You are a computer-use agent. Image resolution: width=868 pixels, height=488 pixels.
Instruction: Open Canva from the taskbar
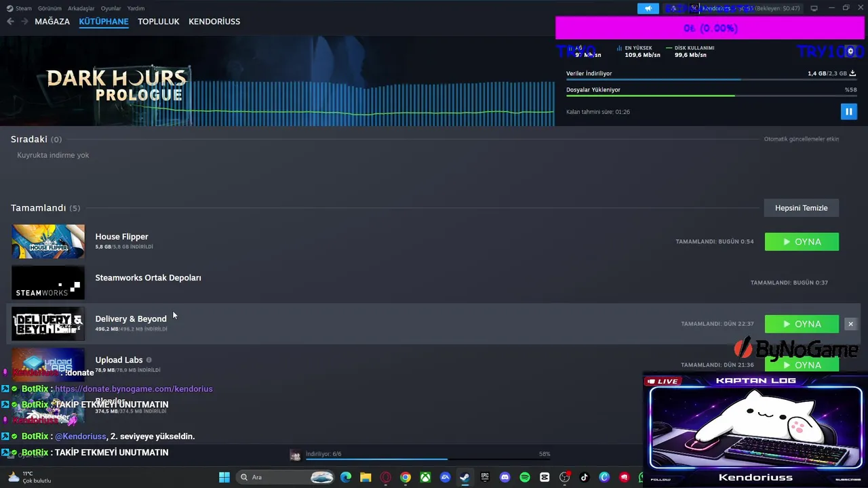coord(604,477)
